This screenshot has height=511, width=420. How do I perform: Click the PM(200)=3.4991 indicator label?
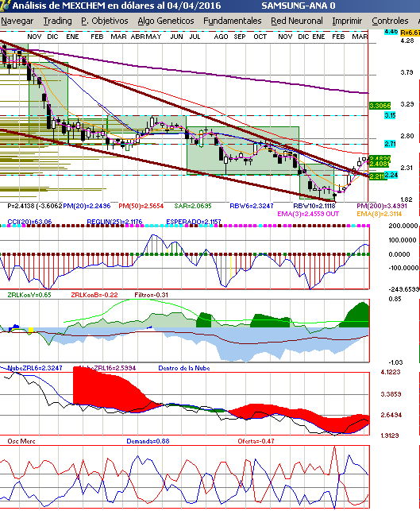tap(382, 206)
